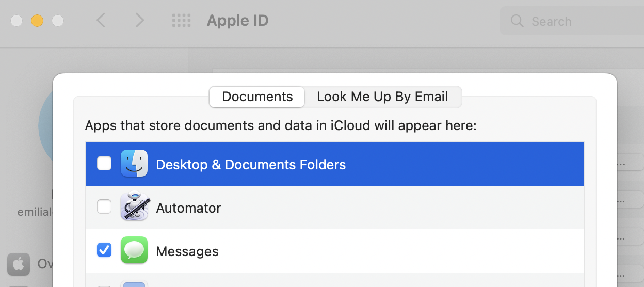Uncheck the Messages checkbox
The height and width of the screenshot is (287, 644).
(104, 250)
